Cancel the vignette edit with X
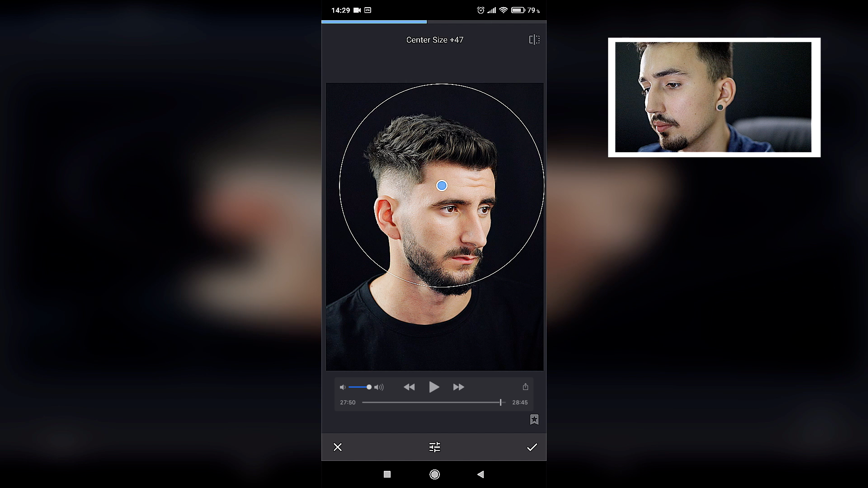The width and height of the screenshot is (868, 488). 338,447
